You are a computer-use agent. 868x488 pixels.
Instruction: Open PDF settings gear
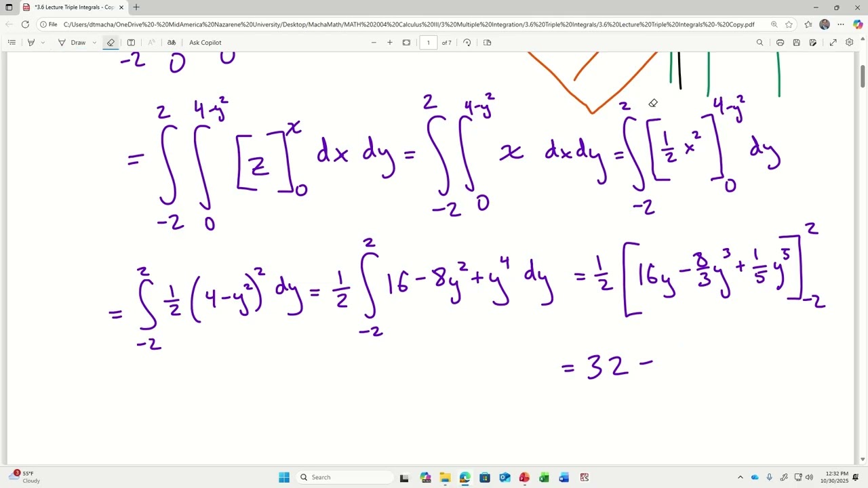click(850, 42)
